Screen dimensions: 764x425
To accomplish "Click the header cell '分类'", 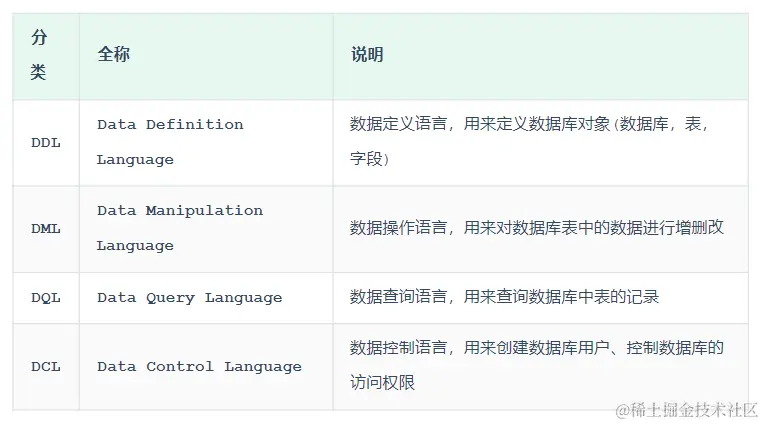I will tap(46, 56).
